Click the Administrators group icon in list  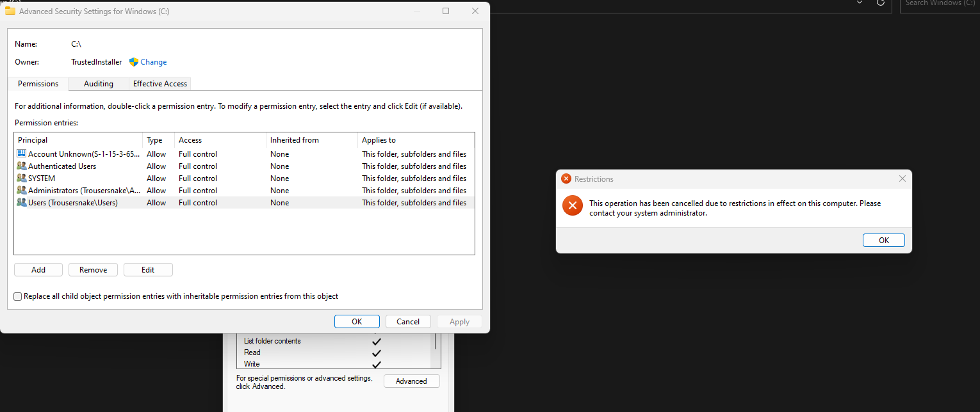pos(22,191)
